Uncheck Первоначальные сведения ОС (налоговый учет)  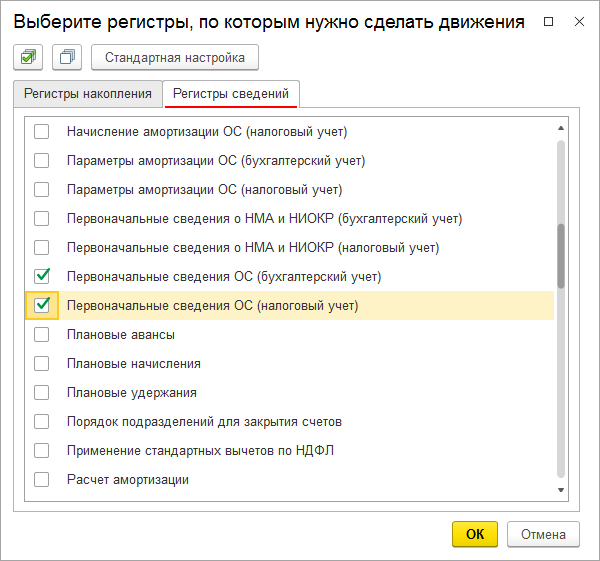(x=42, y=305)
